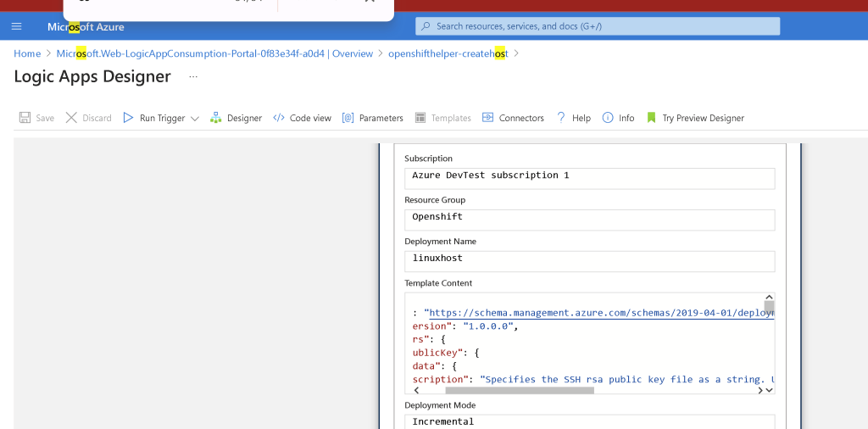Click the Parameters [@] icon
The width and height of the screenshot is (868, 429).
tap(348, 117)
